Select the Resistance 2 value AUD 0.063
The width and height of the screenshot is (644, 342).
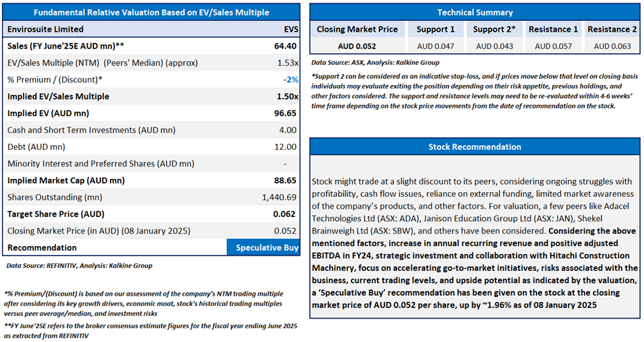tap(611, 46)
